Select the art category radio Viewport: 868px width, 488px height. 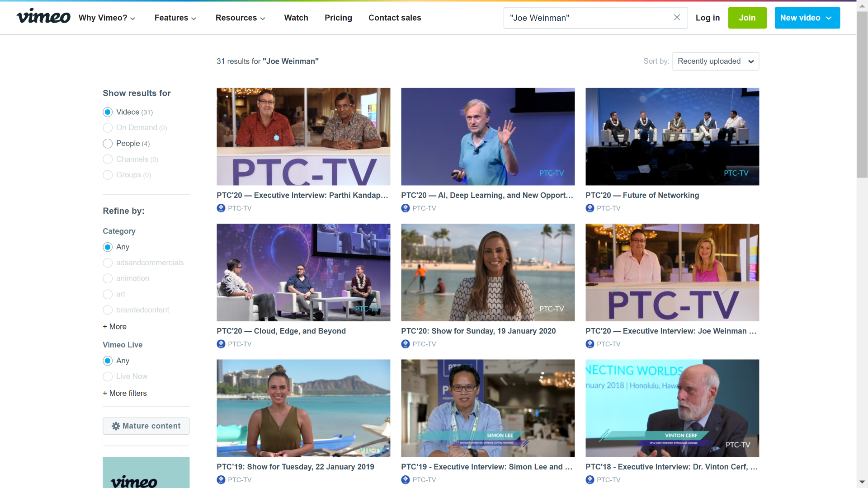[x=108, y=294]
